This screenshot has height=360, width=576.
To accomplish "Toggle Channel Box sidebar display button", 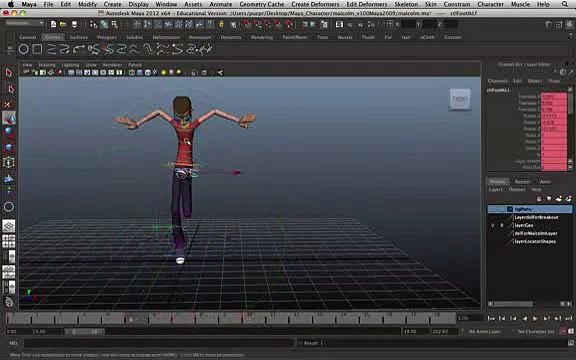I will pyautogui.click(x=568, y=25).
